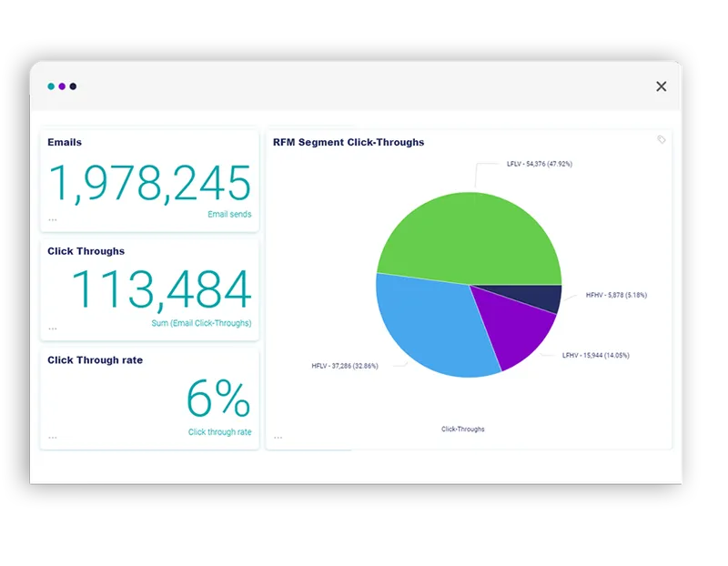Click the 'HFLV - 37,286 (32.86%)' label
The height and width of the screenshot is (566, 728).
[345, 366]
